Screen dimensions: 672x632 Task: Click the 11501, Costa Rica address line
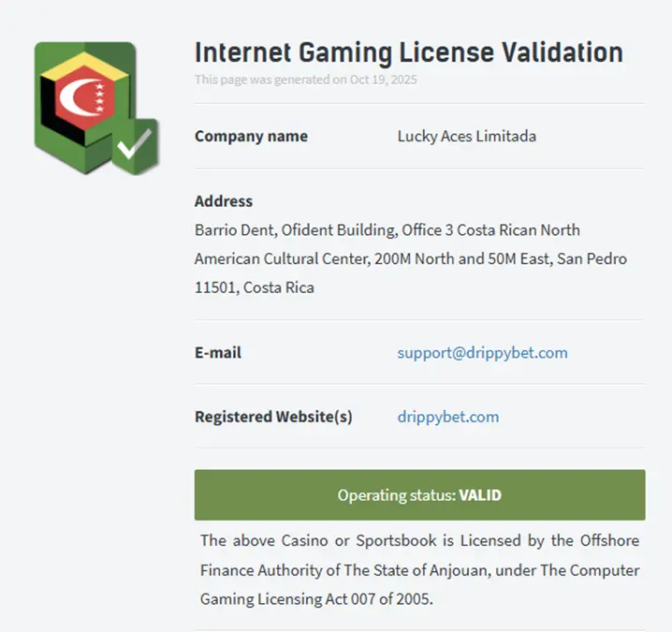click(254, 287)
